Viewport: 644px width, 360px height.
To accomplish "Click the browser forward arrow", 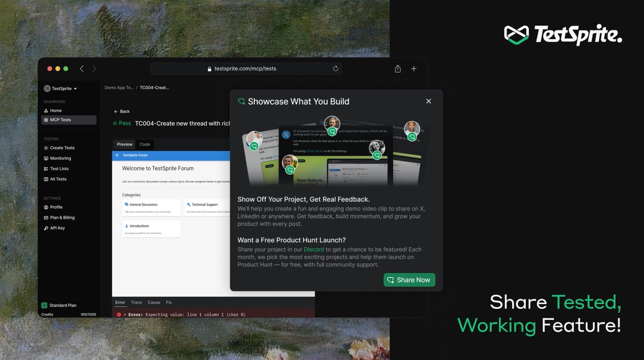I will 94,69.
